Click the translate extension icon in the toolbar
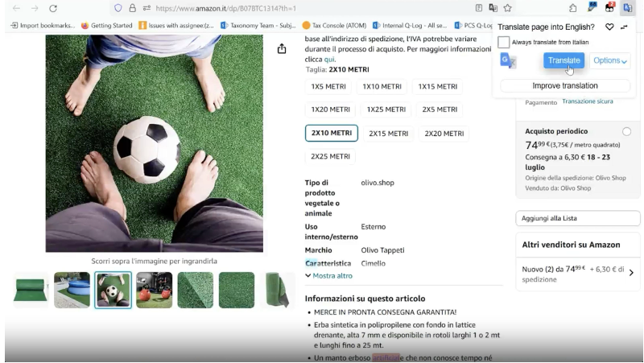Image resolution: width=644 pixels, height=363 pixels. [x=628, y=8]
